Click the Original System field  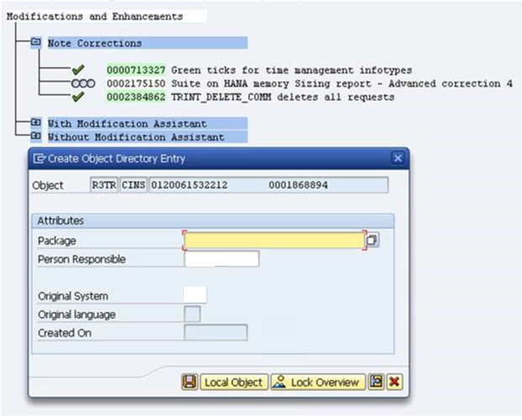(195, 295)
